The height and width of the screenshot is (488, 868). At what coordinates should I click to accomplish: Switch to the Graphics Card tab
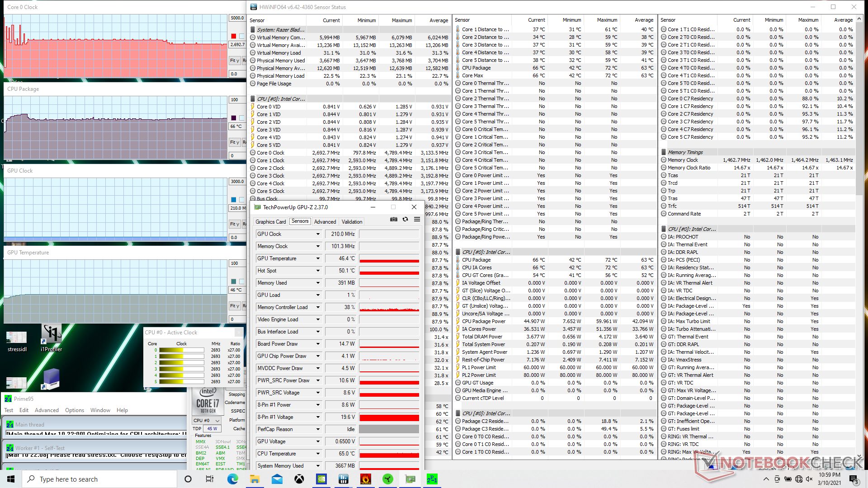coord(270,222)
